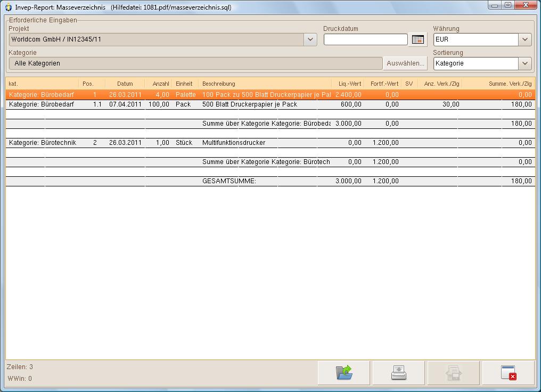The image size is (541, 392).
Task: Click the Multifunktionsdrucker description cell
Action: (x=234, y=143)
